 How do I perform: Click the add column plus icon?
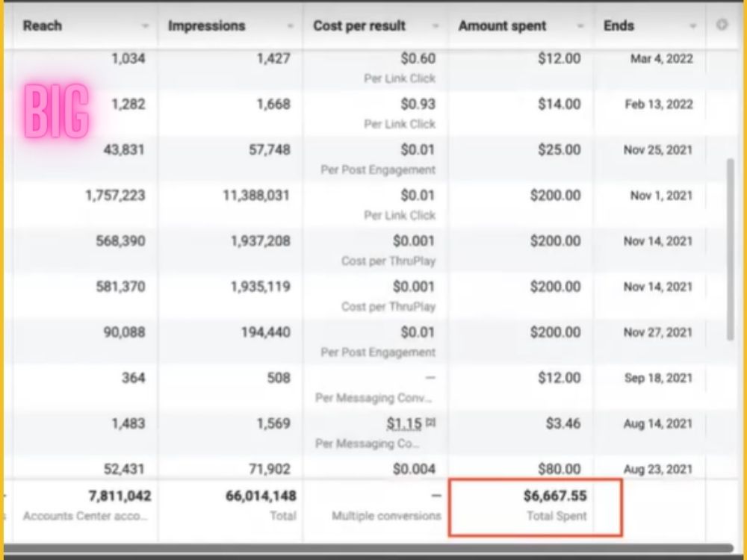(x=722, y=25)
